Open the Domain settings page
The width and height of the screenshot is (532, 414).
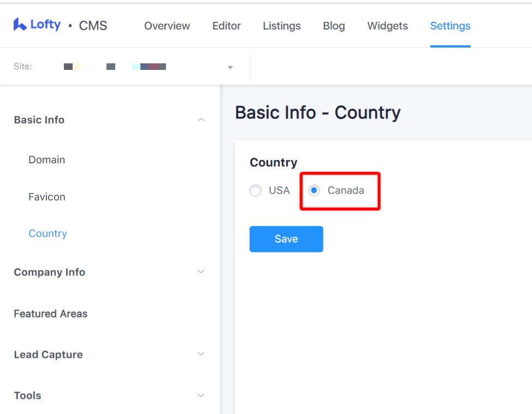click(x=45, y=159)
